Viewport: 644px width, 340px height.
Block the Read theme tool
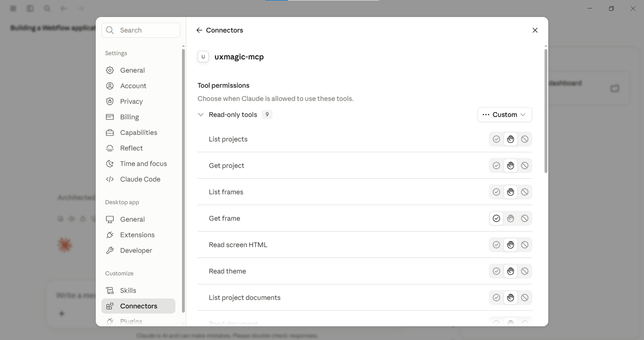click(x=525, y=271)
